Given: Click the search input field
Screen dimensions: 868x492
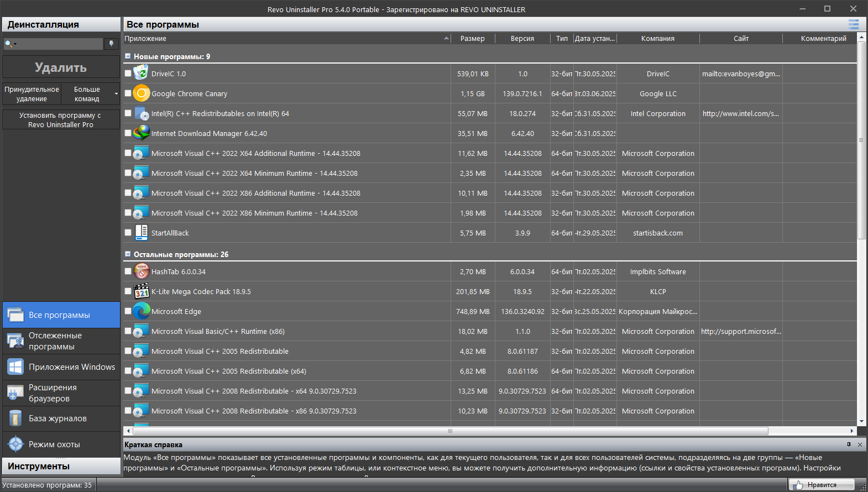Looking at the screenshot, I should pos(60,44).
